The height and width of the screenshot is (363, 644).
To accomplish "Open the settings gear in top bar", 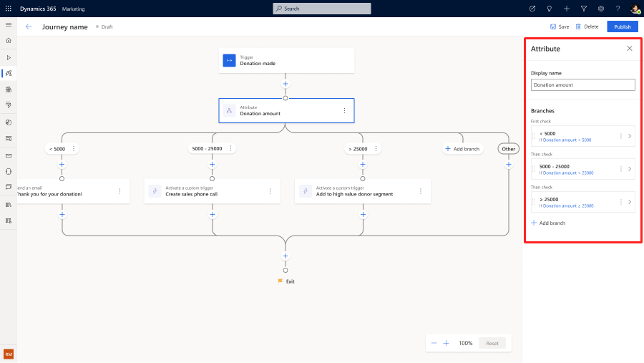I will pos(600,9).
